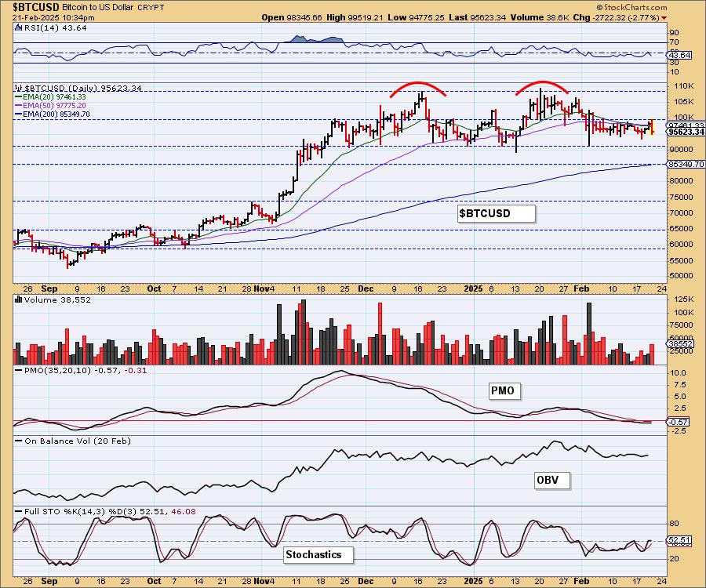Click the -2.5 label on PMO axis

[678, 431]
